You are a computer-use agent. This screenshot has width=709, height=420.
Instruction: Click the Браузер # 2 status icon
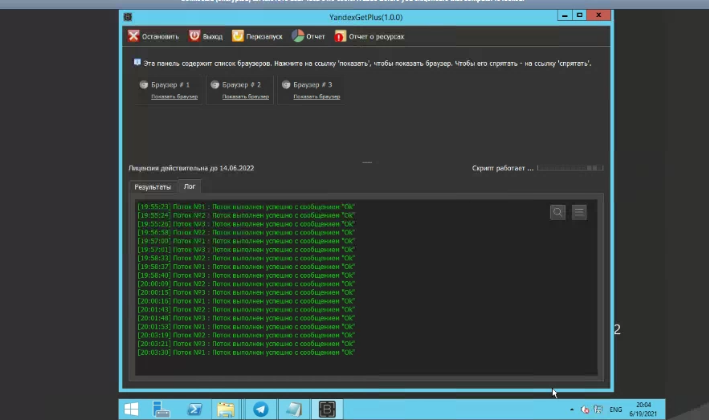coord(215,85)
